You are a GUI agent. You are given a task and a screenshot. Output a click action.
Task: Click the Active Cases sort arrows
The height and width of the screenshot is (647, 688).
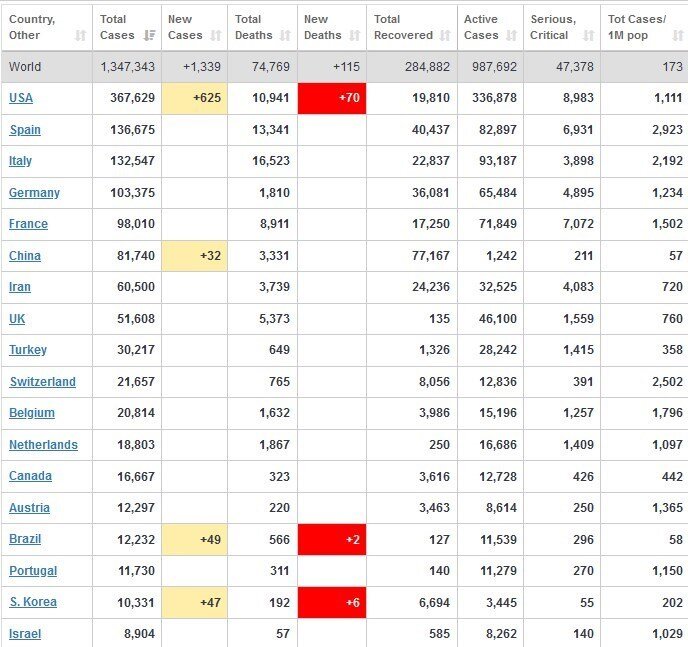coord(512,35)
